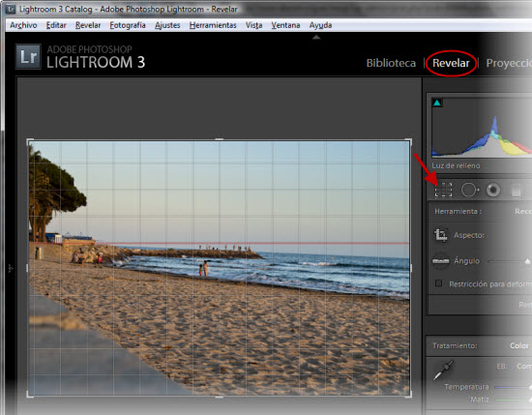Click the crop top-center edge handle
This screenshot has width=532, height=415.
(220, 139)
